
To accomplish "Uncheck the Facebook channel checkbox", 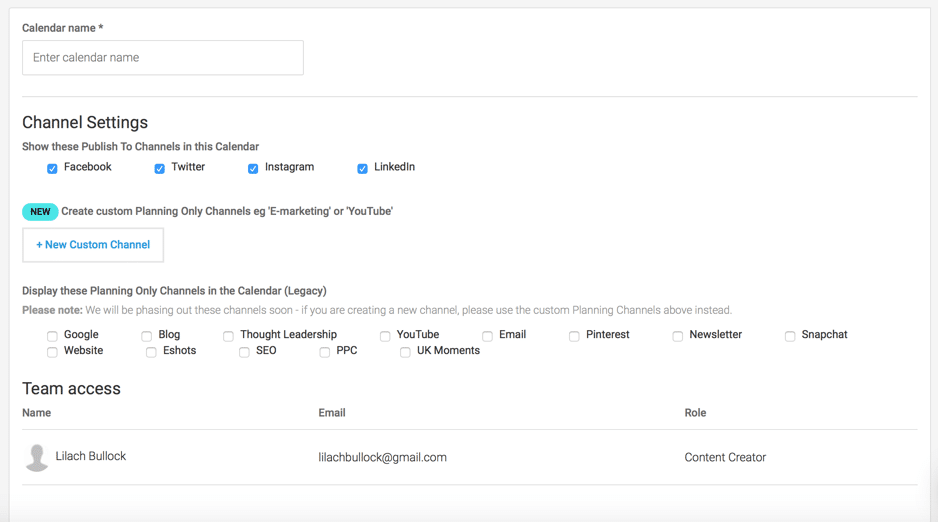I will pyautogui.click(x=52, y=169).
